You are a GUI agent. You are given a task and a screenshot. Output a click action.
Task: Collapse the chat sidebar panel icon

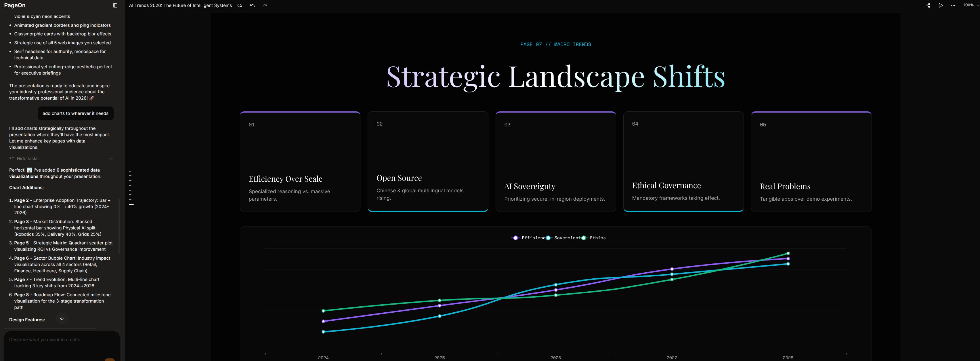click(115, 5)
